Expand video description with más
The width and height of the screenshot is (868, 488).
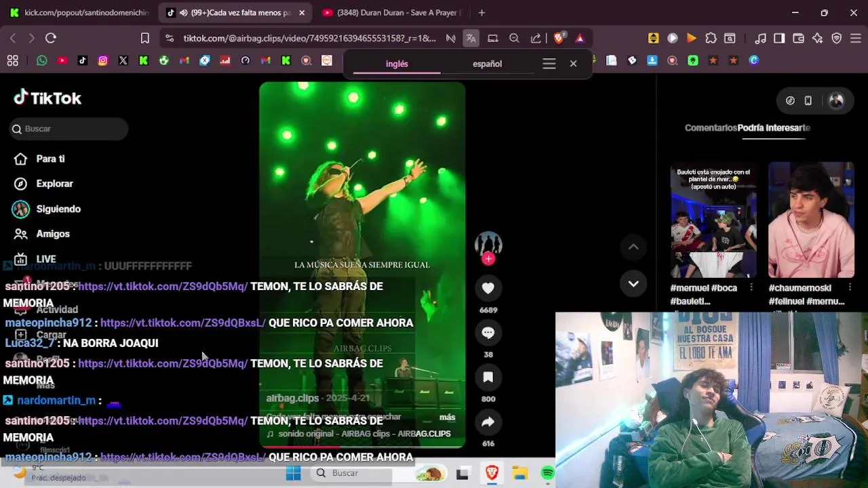tap(448, 418)
